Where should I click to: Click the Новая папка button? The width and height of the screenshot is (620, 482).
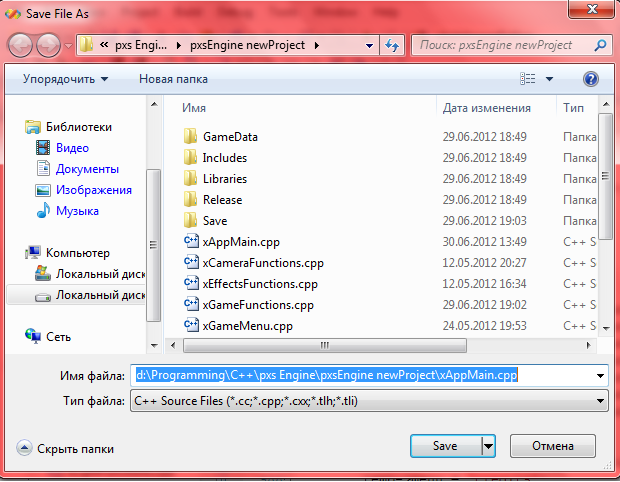(173, 78)
